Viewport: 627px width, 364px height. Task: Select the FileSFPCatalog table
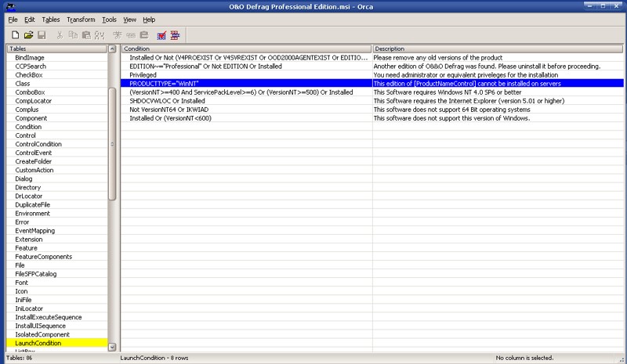pos(36,274)
